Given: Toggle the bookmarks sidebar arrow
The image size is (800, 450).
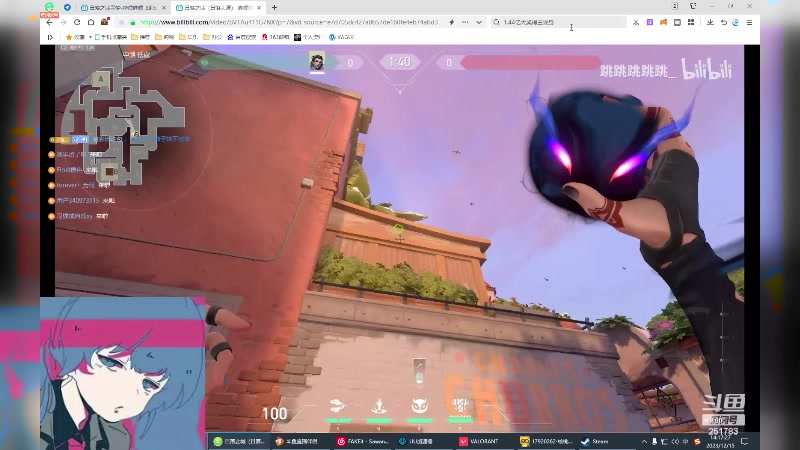Looking at the screenshot, I should (50, 37).
